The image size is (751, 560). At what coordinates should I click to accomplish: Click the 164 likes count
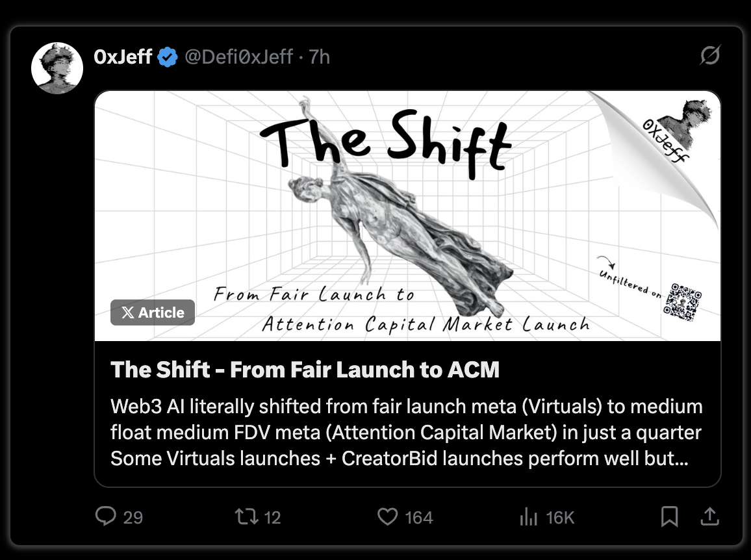[x=418, y=517]
